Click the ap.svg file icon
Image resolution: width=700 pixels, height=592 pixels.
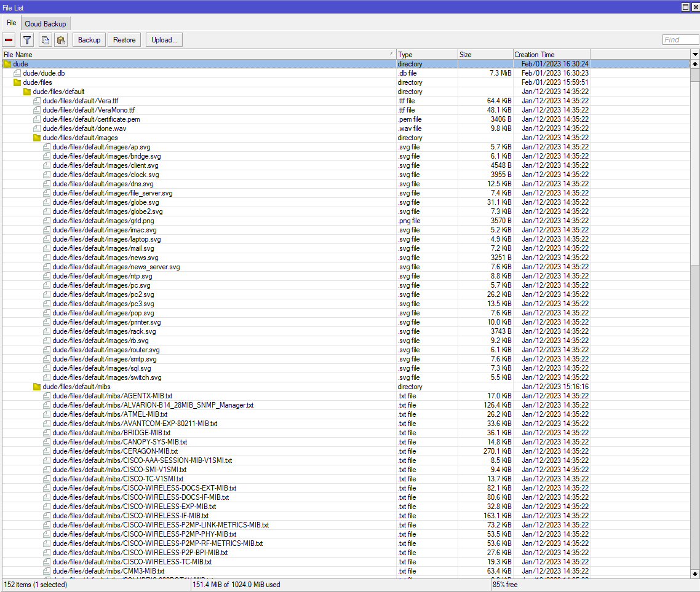pyautogui.click(x=47, y=147)
